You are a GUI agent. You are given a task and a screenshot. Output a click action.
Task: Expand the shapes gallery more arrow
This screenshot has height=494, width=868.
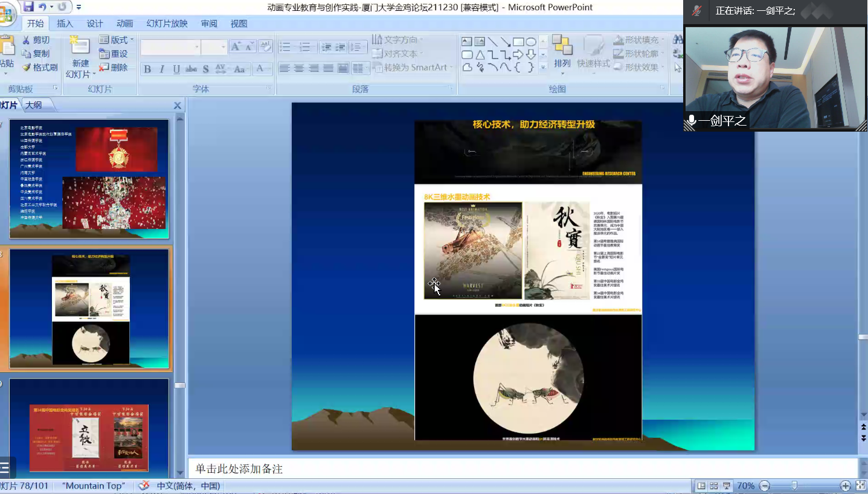543,67
